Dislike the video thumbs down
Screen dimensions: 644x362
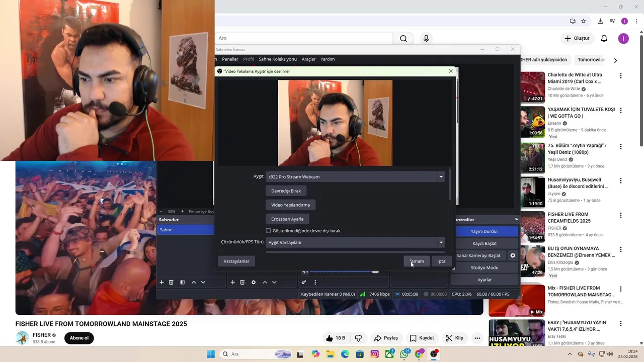(x=359, y=338)
